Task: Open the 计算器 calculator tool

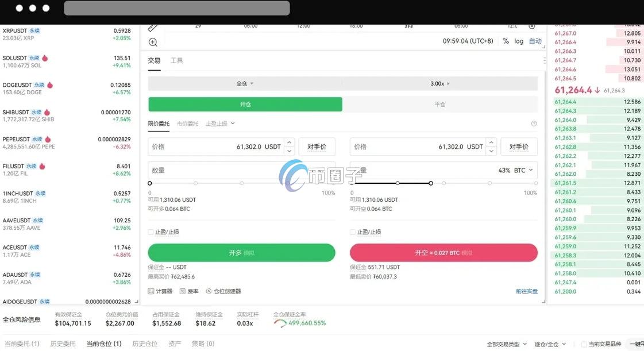Action: click(161, 291)
